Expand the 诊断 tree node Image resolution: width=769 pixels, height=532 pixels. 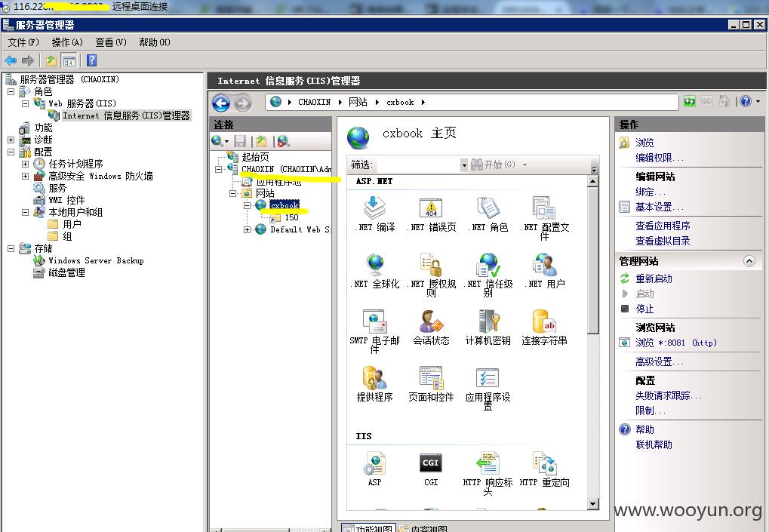11,140
